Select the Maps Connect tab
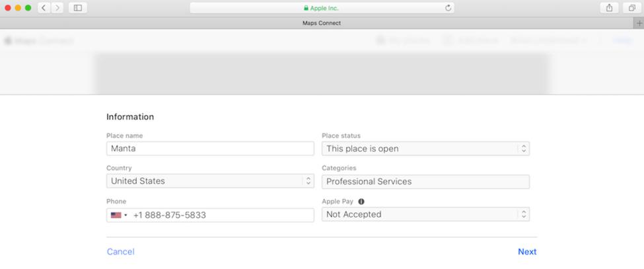Viewport: 644px width, 269px height. (x=322, y=23)
